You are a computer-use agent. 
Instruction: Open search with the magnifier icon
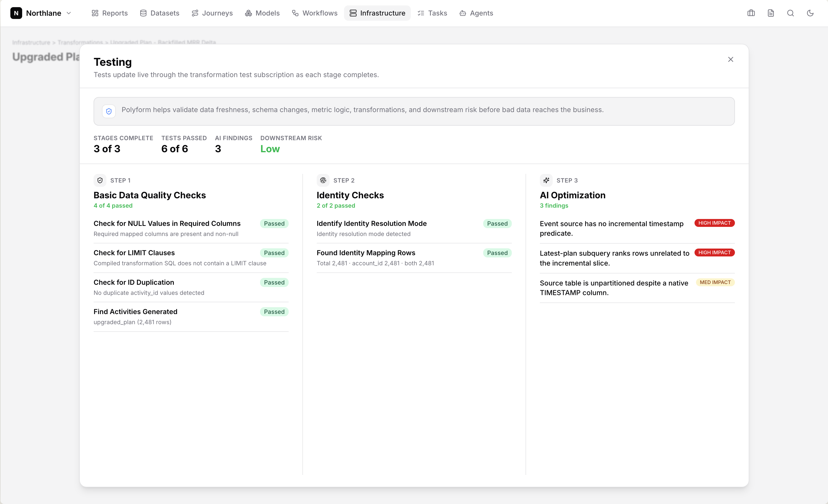791,13
